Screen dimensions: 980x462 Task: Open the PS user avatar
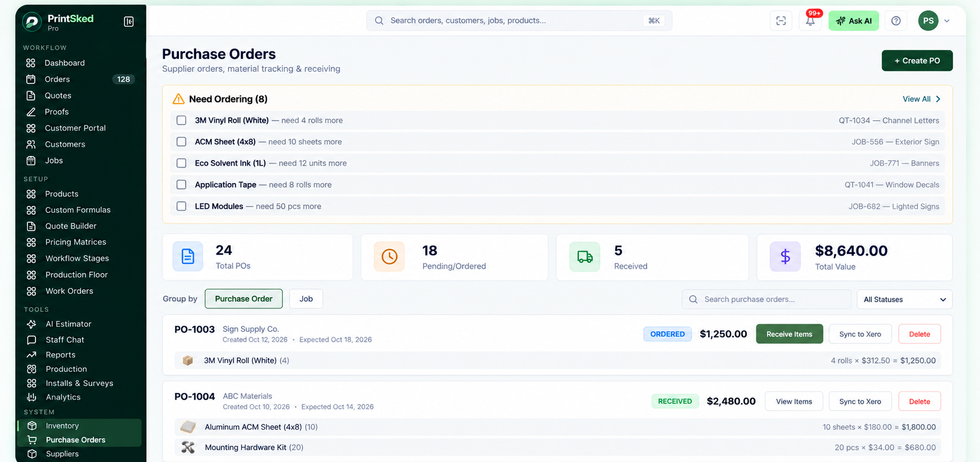pyautogui.click(x=929, y=21)
